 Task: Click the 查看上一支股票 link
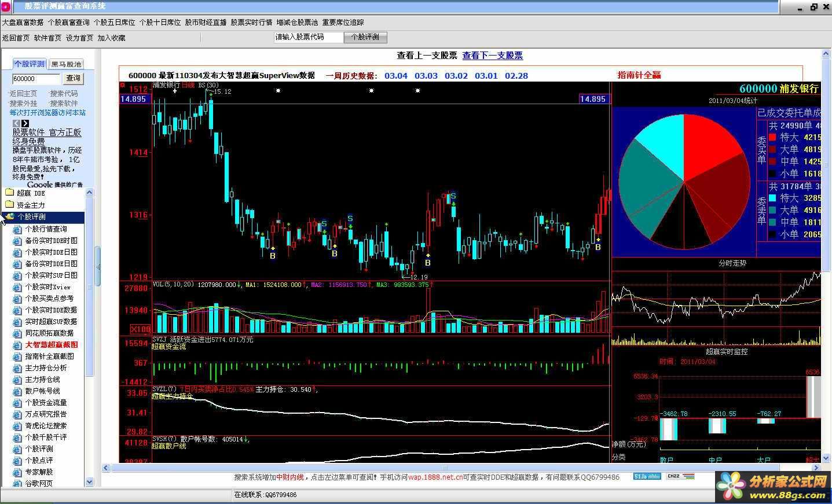point(427,56)
